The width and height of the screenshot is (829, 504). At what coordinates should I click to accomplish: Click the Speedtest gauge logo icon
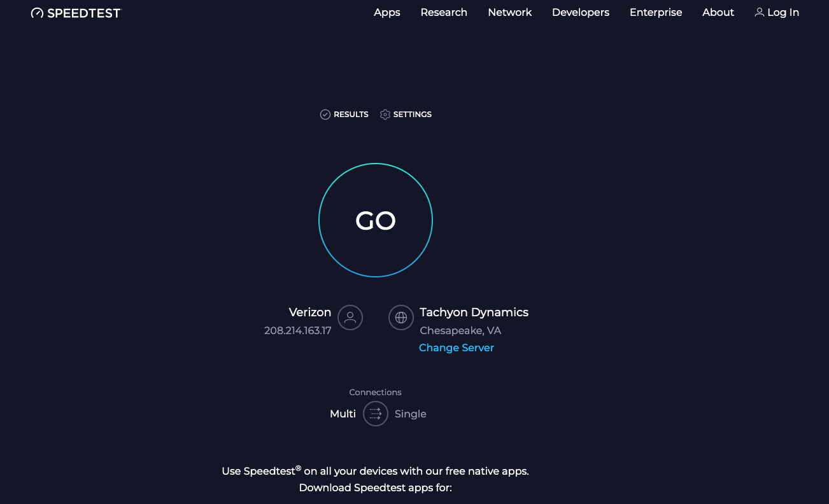[37, 13]
